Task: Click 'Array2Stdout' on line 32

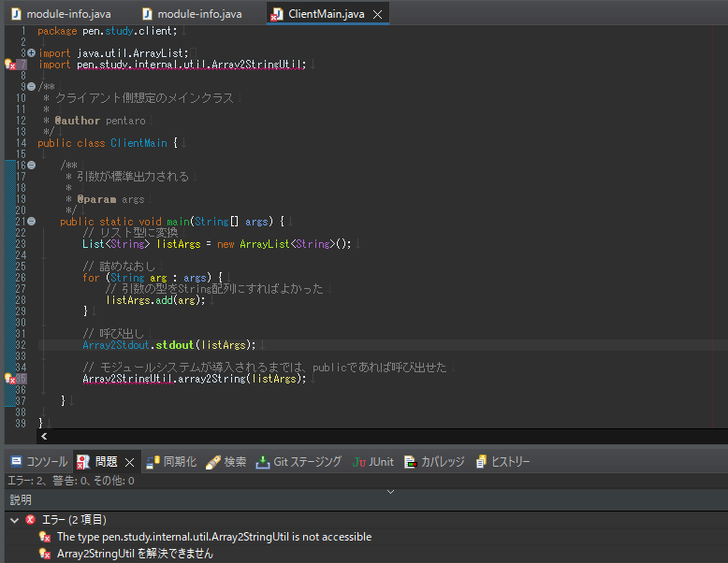Action: pyautogui.click(x=116, y=345)
